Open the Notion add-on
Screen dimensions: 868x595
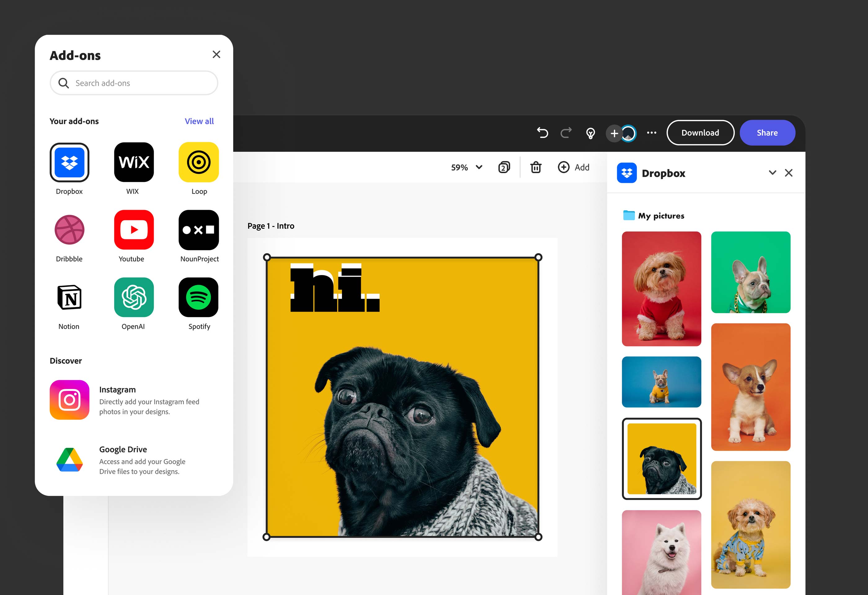[69, 297]
